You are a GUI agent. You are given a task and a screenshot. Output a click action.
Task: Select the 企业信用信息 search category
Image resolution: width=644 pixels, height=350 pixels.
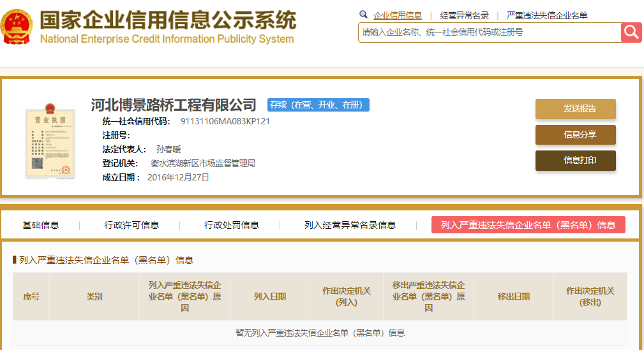click(398, 15)
